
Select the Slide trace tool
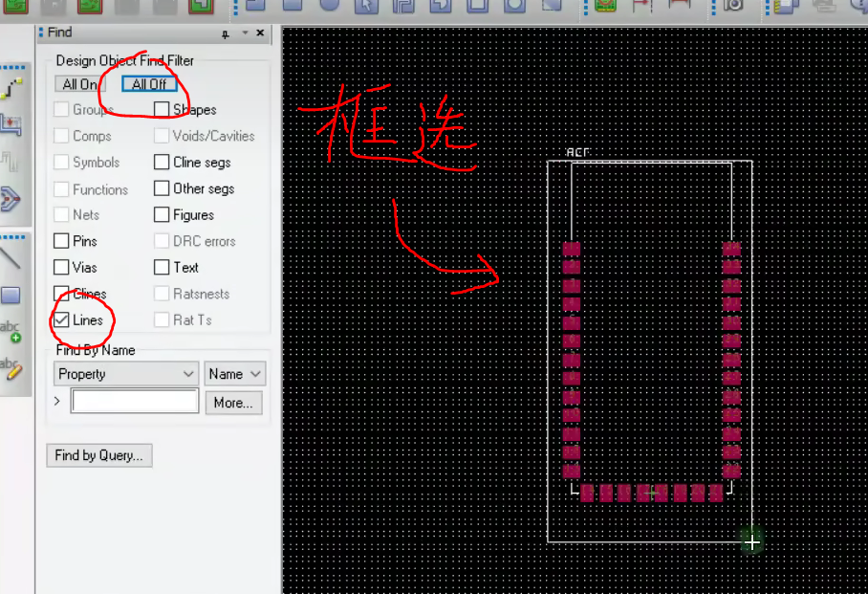(11, 124)
